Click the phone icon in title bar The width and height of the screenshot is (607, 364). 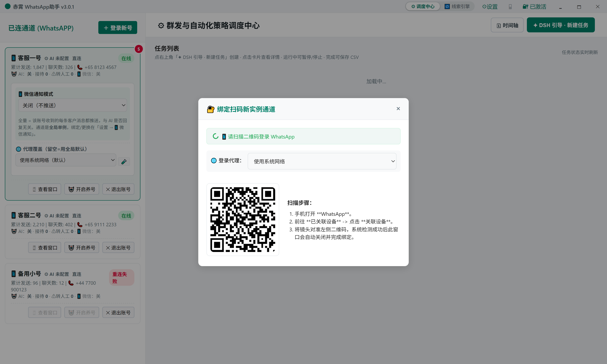(x=510, y=7)
